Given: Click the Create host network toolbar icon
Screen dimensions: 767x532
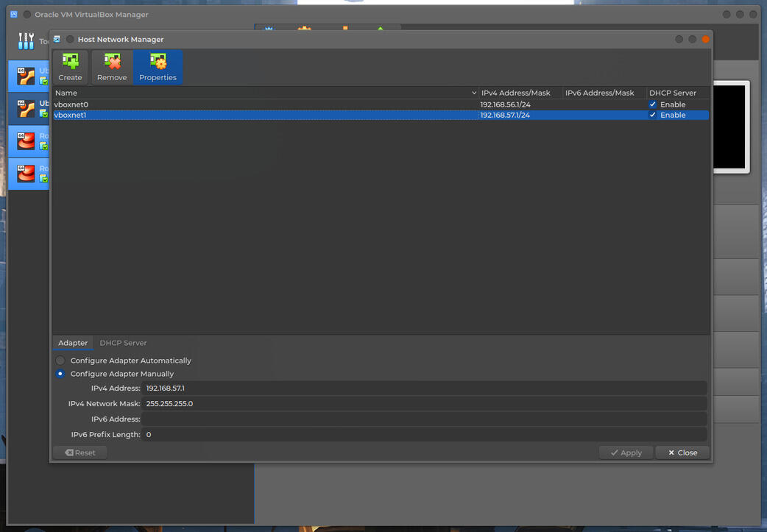Looking at the screenshot, I should [x=71, y=67].
